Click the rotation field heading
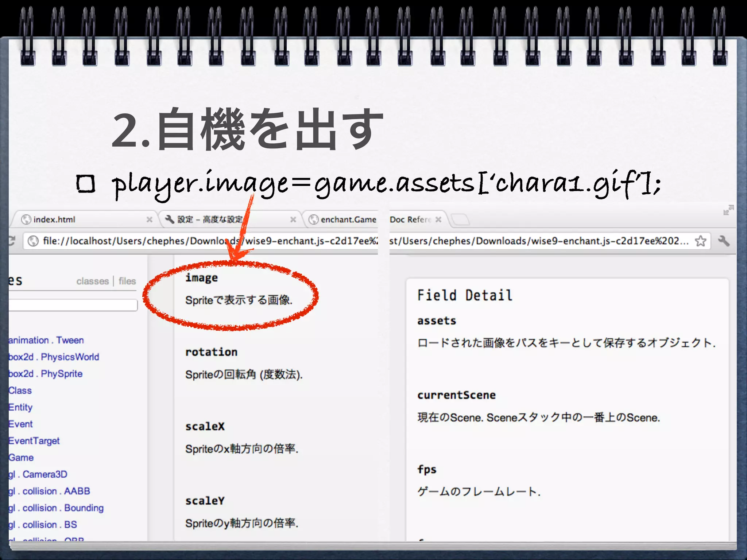This screenshot has width=747, height=560. (211, 352)
